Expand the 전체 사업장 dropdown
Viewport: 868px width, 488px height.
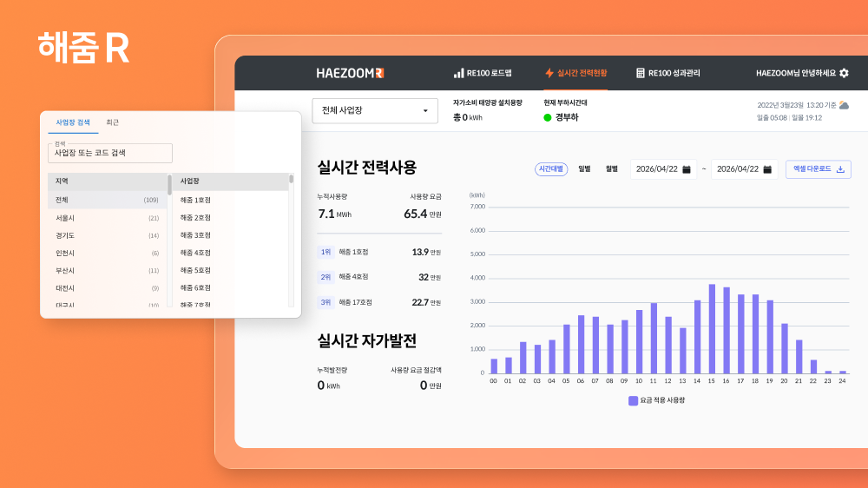pos(375,111)
